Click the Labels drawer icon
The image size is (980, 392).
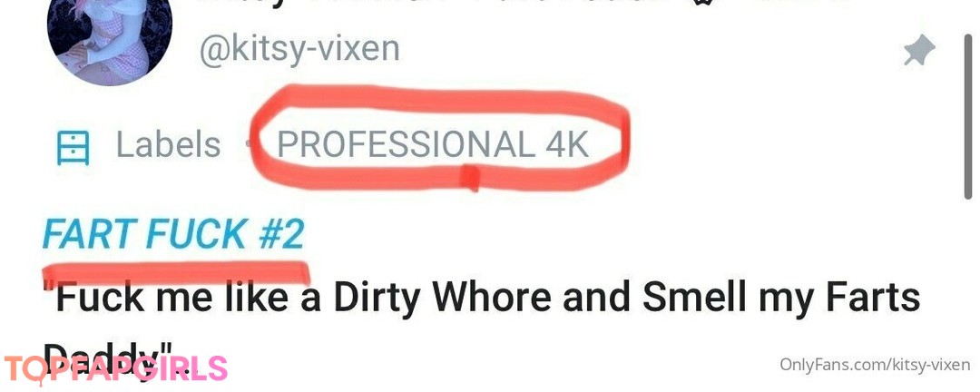click(73, 146)
